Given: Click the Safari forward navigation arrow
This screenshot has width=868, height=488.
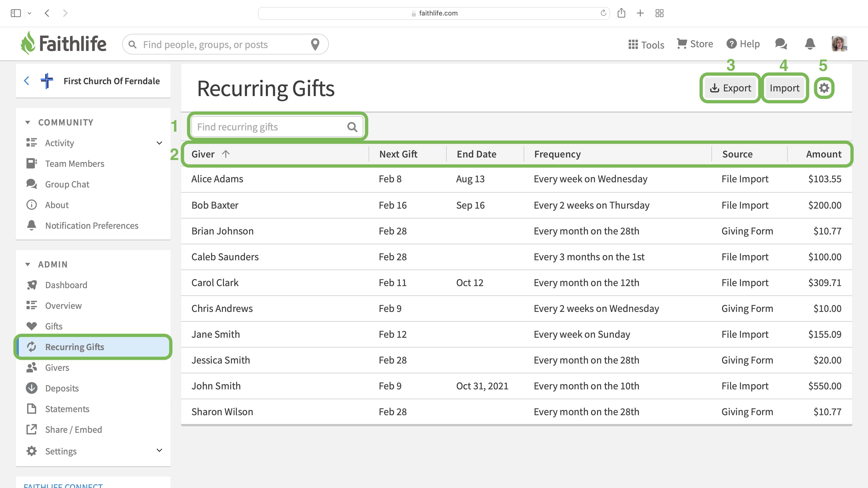Looking at the screenshot, I should click(65, 13).
